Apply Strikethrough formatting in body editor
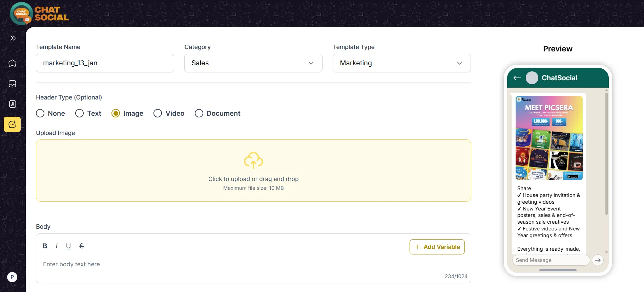 (x=82, y=246)
